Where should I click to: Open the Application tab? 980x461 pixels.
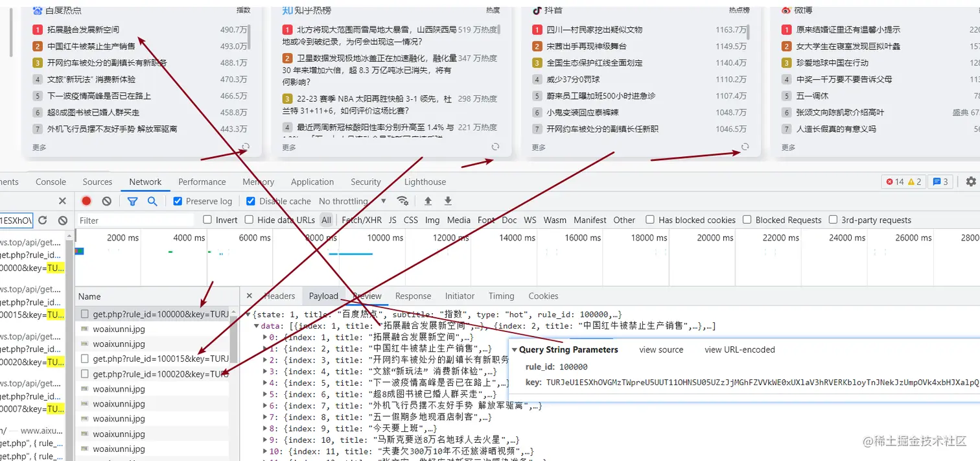(x=312, y=182)
